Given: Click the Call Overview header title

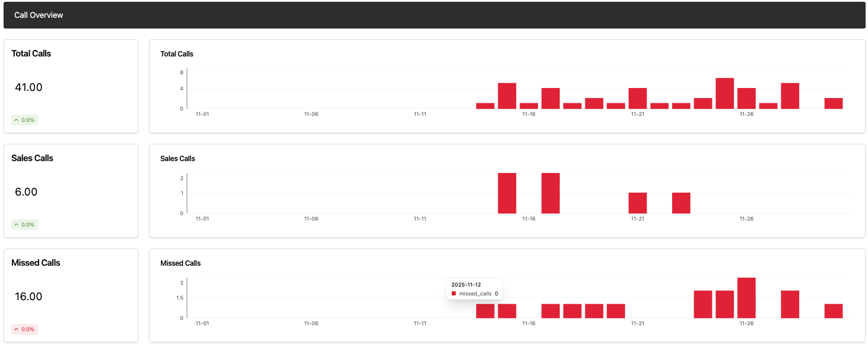Looking at the screenshot, I should pyautogui.click(x=39, y=15).
